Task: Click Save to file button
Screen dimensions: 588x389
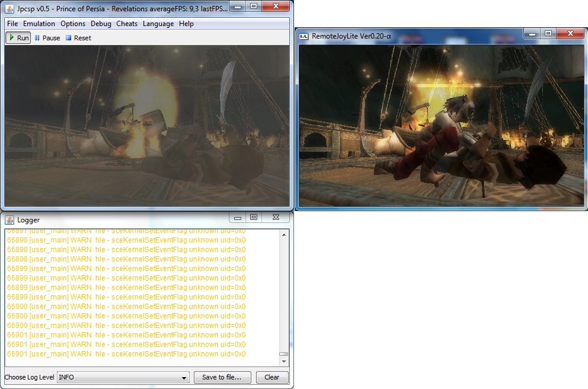Action: point(222,377)
